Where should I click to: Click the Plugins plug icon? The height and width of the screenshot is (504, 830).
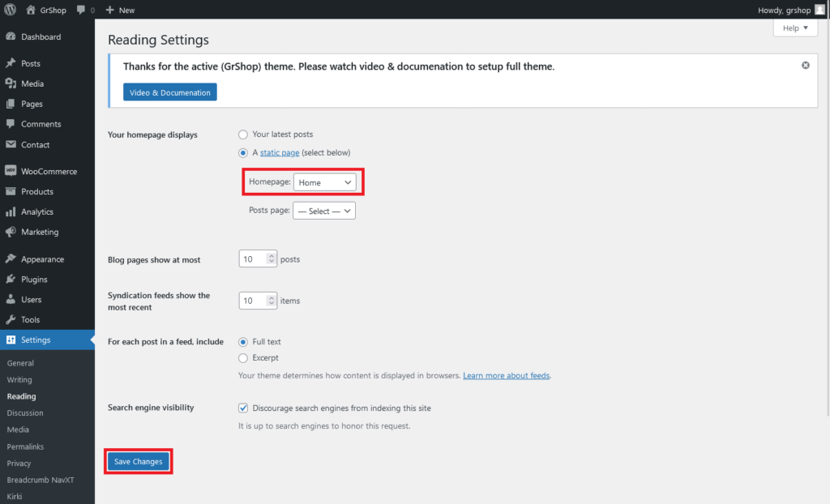pos(11,280)
